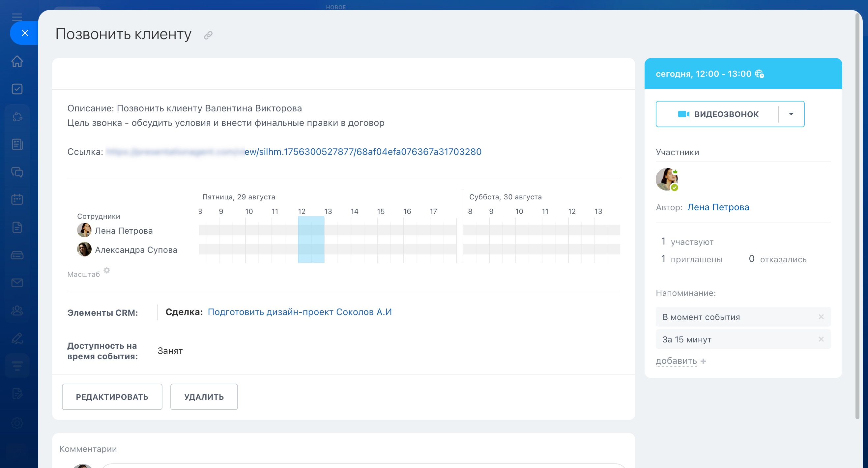Click 'Суббота, 30 августа' day header
The image size is (868, 468).
click(x=506, y=197)
